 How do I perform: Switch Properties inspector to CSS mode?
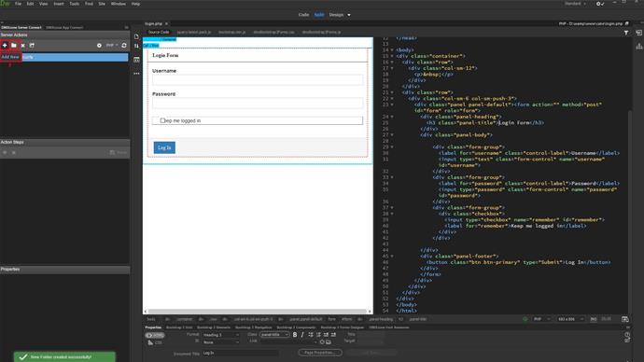pyautogui.click(x=155, y=342)
